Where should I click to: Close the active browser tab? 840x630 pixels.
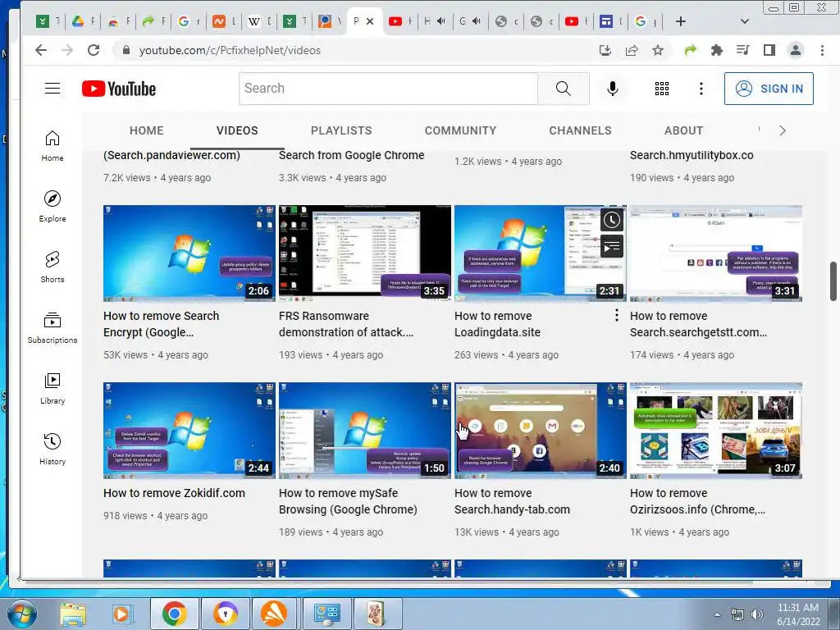(370, 21)
